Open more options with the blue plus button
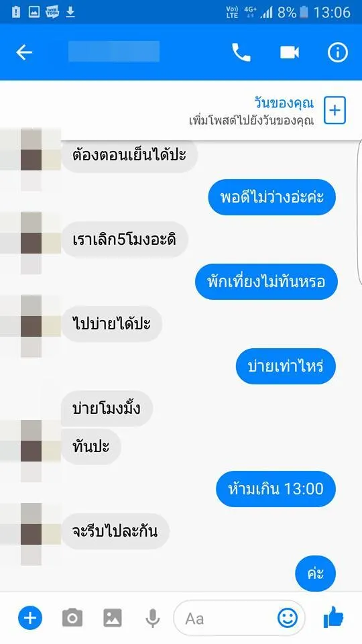 (30, 618)
